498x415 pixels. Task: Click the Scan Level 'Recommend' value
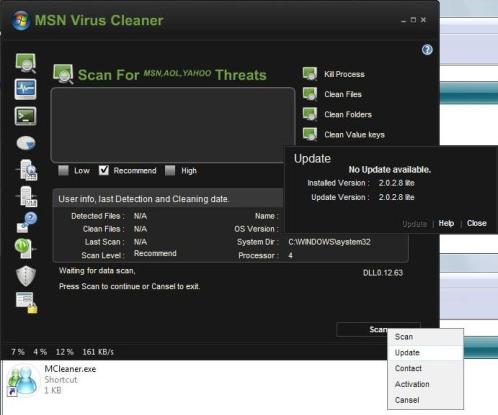(x=155, y=253)
